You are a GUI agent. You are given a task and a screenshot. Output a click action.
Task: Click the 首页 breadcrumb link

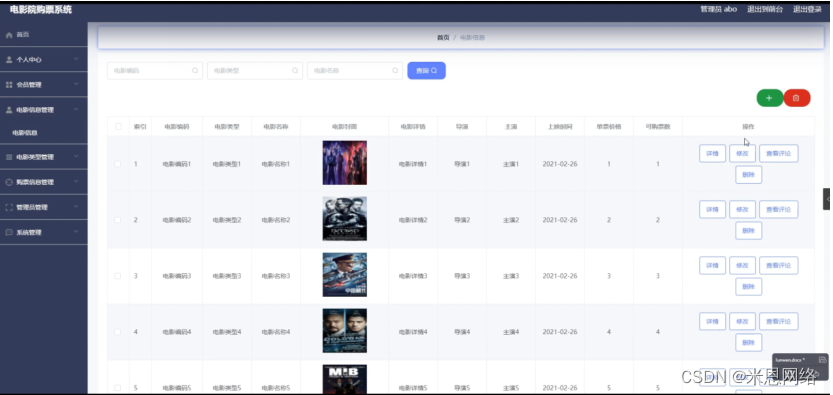click(443, 38)
